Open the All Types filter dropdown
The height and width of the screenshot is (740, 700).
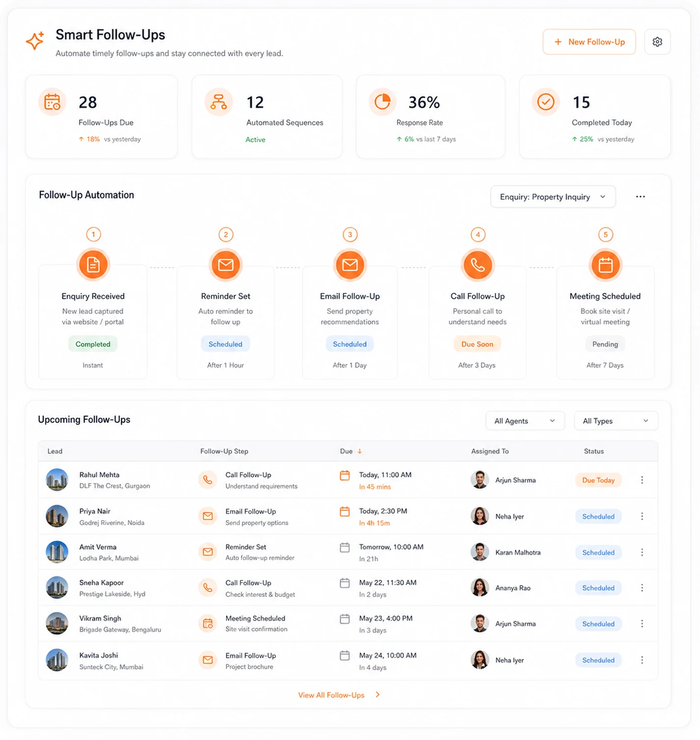[x=616, y=421]
